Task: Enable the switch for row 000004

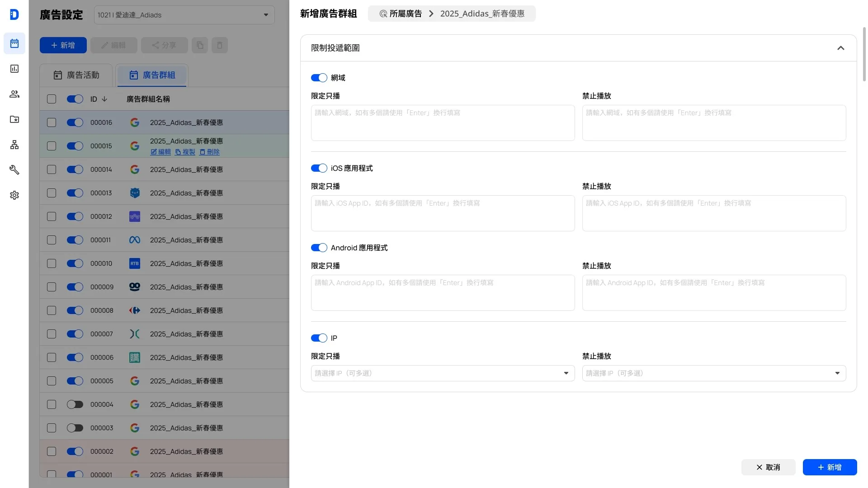Action: [75, 404]
